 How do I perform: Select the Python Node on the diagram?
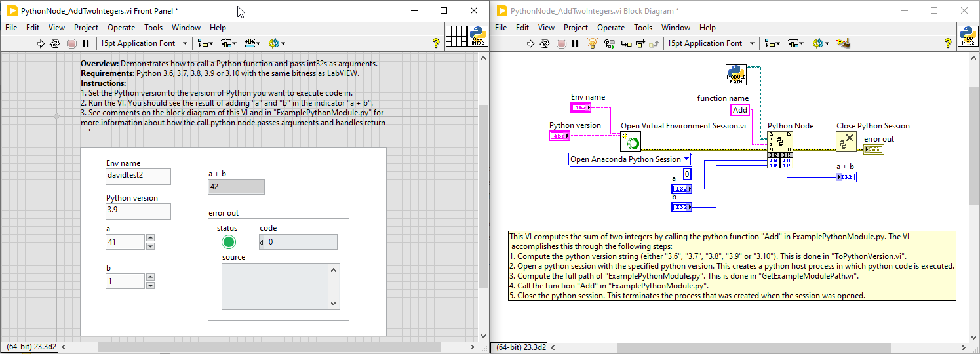coord(780,141)
